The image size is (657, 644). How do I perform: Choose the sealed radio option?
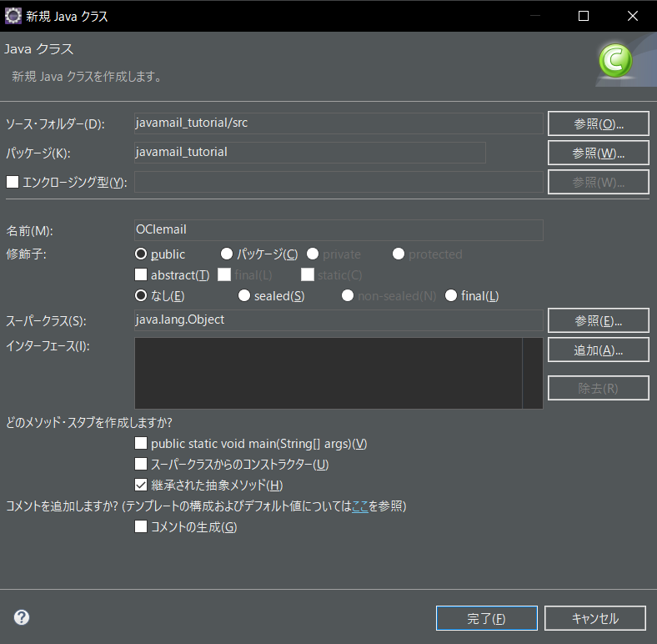[244, 295]
